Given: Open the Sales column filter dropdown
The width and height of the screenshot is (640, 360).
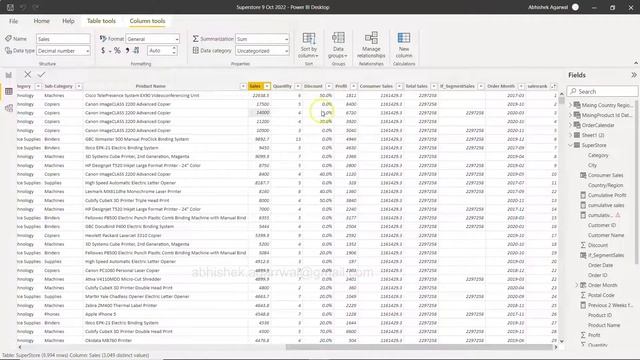Looking at the screenshot, I should [x=267, y=86].
